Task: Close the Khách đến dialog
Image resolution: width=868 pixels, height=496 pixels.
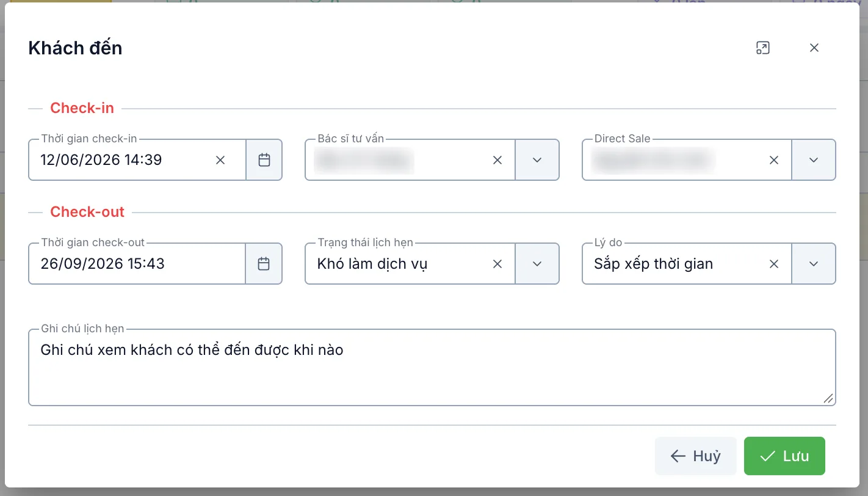Action: point(814,48)
